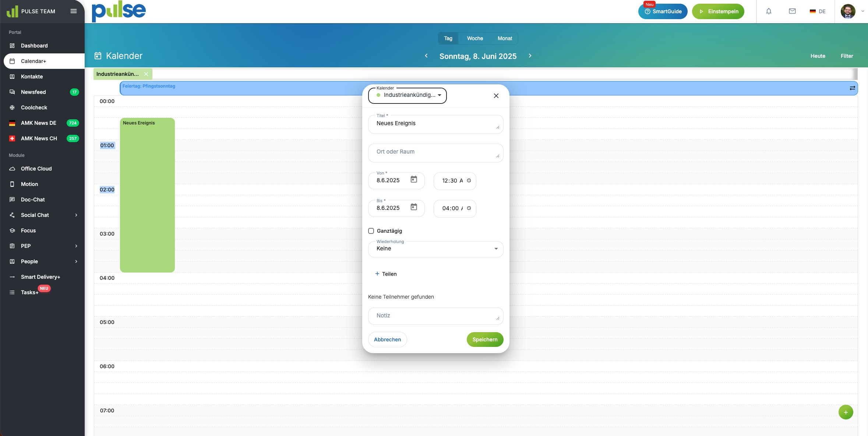Open the Wiederholung dropdown
868x436 pixels.
(435, 249)
